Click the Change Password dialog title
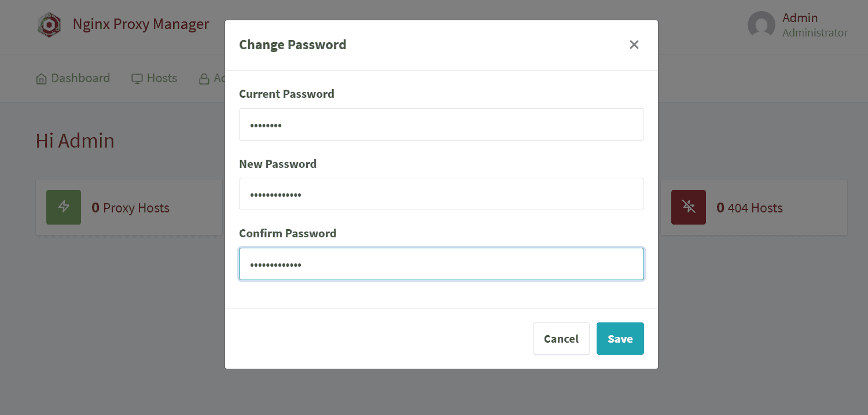 (x=292, y=45)
